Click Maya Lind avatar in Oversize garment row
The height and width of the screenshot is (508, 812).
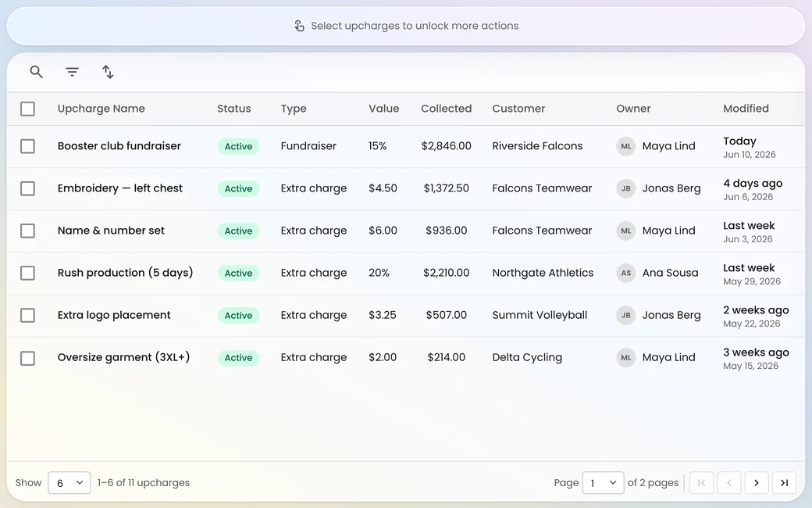[x=625, y=358]
